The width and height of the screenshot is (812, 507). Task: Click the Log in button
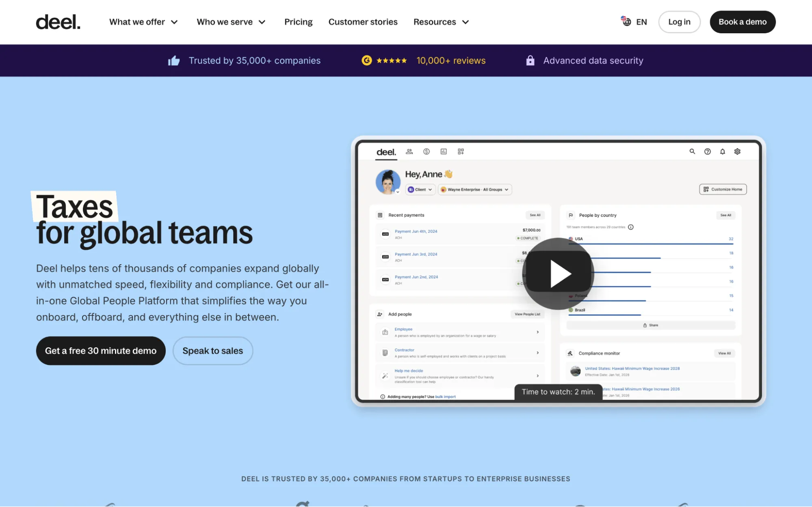pyautogui.click(x=679, y=22)
